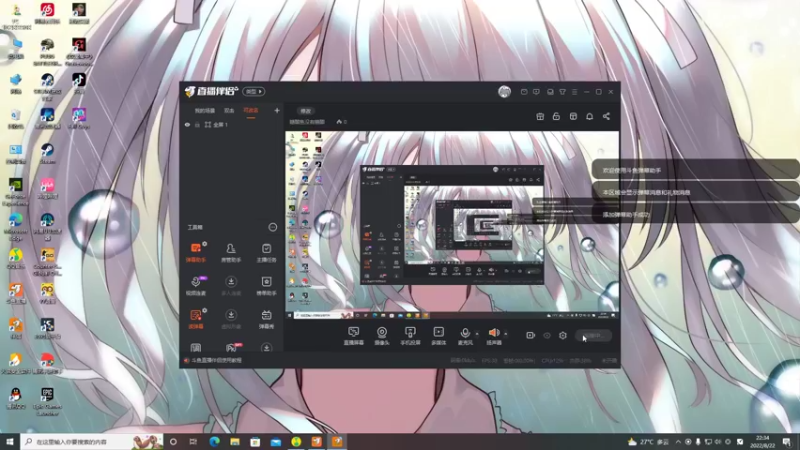Screen dimensions: 800x450
Task: Click the fire popularity counter
Action: click(x=341, y=122)
